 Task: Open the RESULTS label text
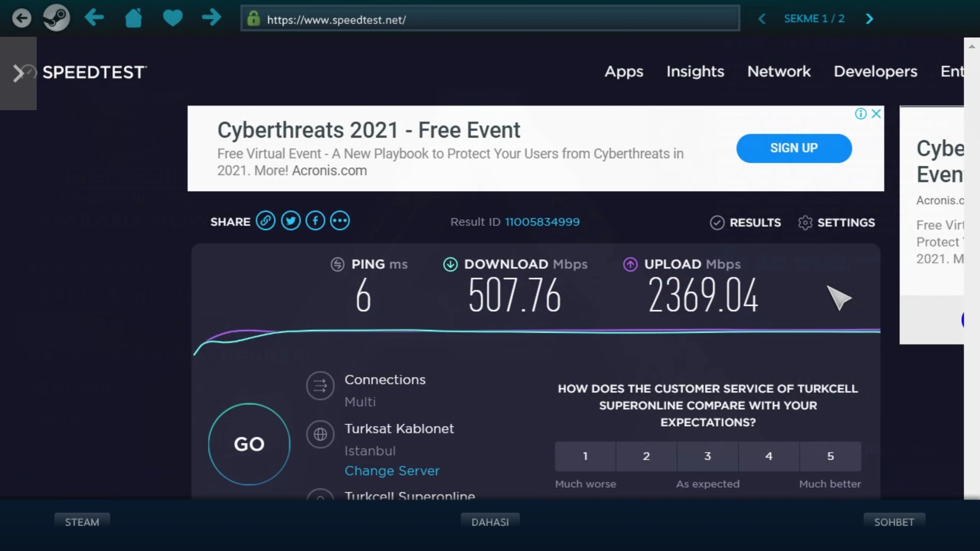point(755,223)
